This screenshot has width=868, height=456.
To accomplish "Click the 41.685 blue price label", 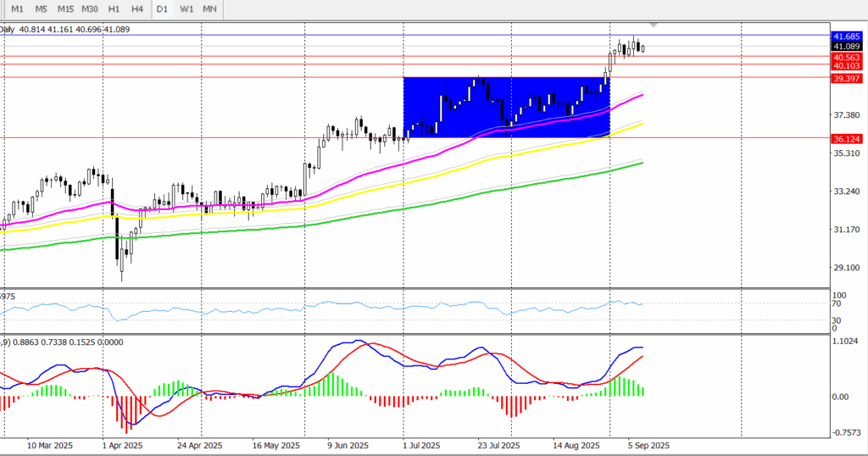I will click(x=847, y=36).
